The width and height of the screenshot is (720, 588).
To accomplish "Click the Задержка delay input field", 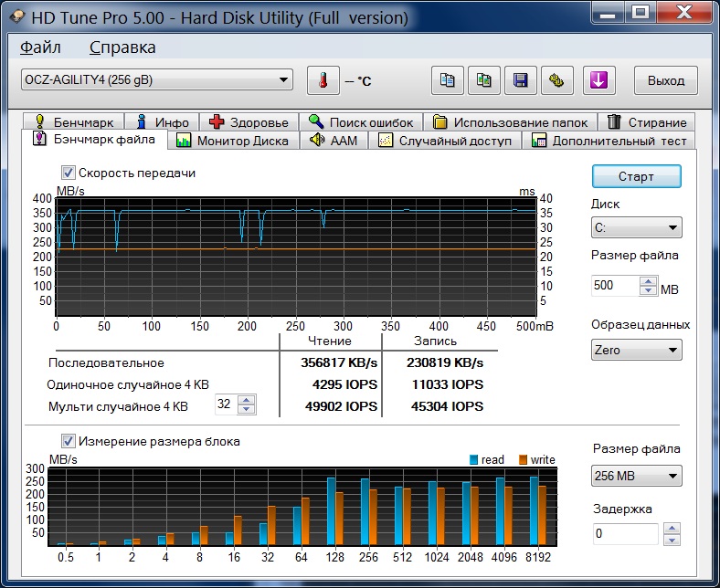I will pyautogui.click(x=624, y=533).
